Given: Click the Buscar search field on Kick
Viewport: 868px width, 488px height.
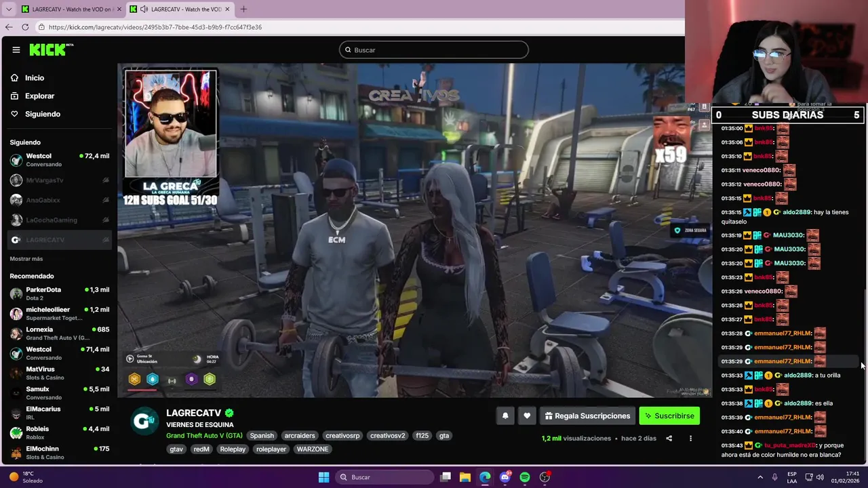Looking at the screenshot, I should [434, 49].
